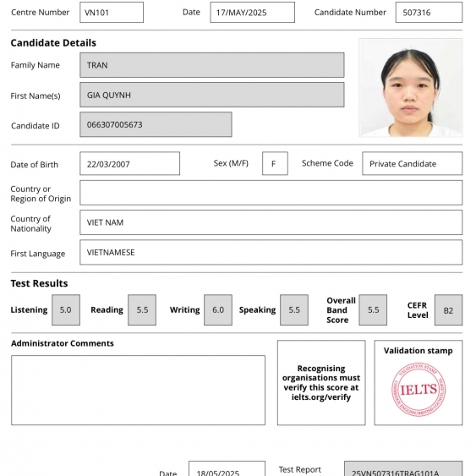Image resolution: width=476 pixels, height=476 pixels.
Task: Click the Date of Birth field
Action: [x=129, y=164]
